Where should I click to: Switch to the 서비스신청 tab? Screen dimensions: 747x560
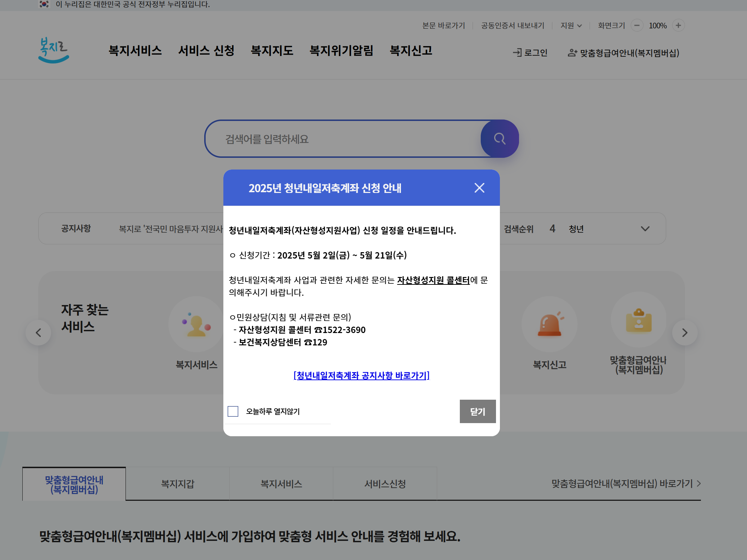point(385,484)
